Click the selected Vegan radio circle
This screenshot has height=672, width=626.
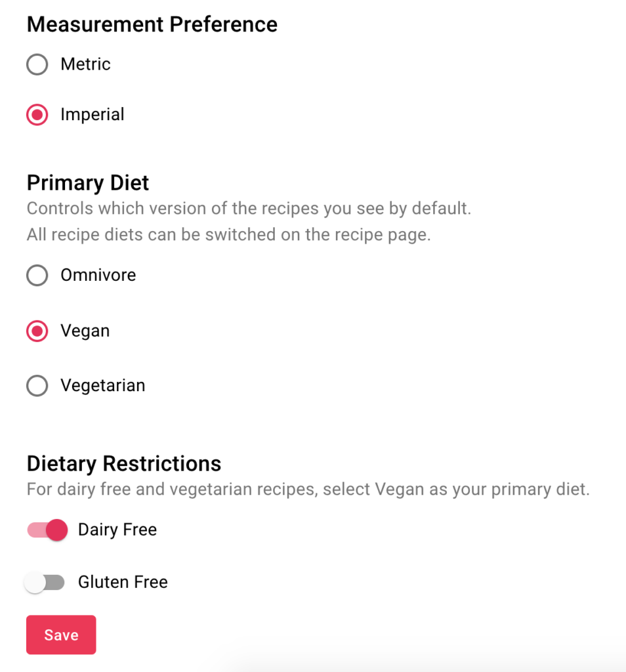pyautogui.click(x=37, y=331)
